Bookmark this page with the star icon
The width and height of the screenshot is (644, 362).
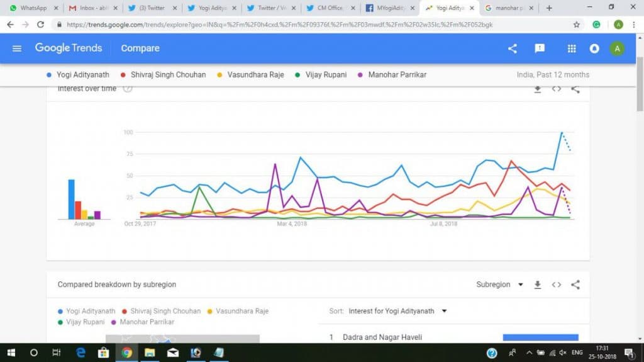pos(577,25)
